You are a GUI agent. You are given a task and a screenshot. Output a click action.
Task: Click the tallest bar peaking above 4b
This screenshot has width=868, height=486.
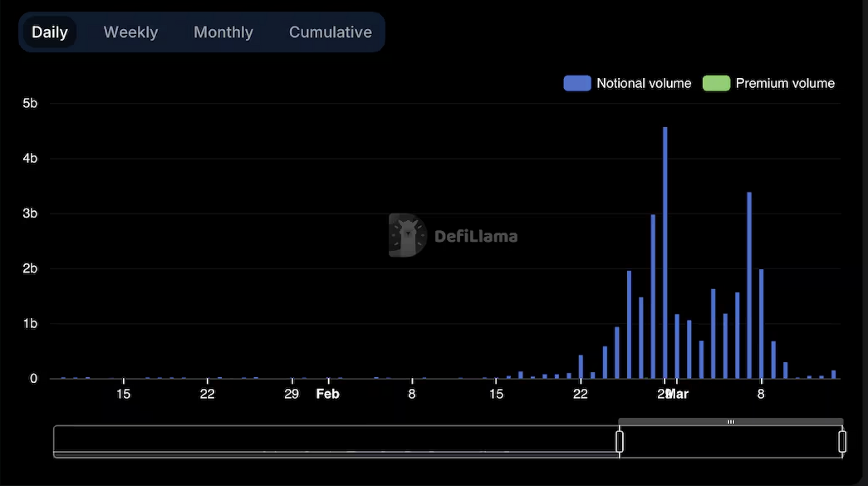tap(665, 255)
